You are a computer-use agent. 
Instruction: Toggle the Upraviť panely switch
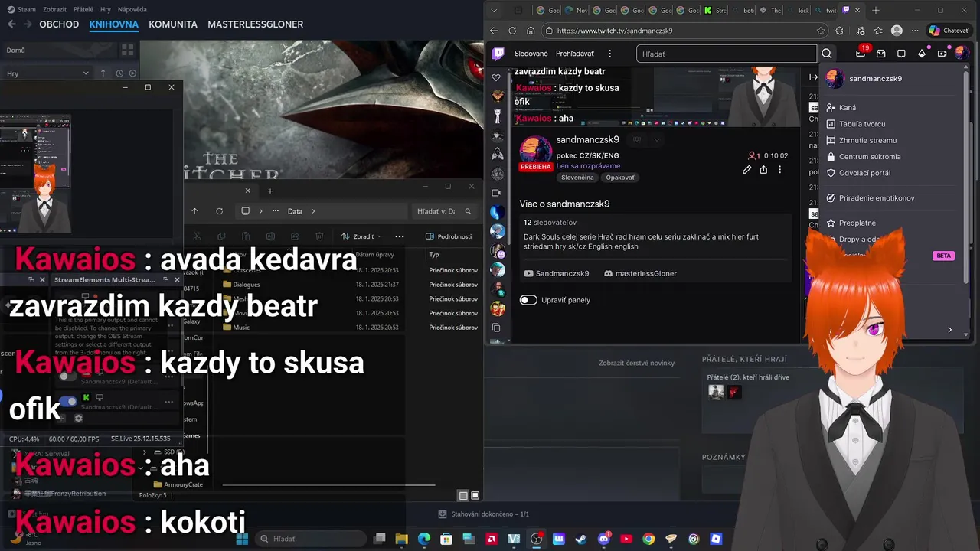coord(528,300)
